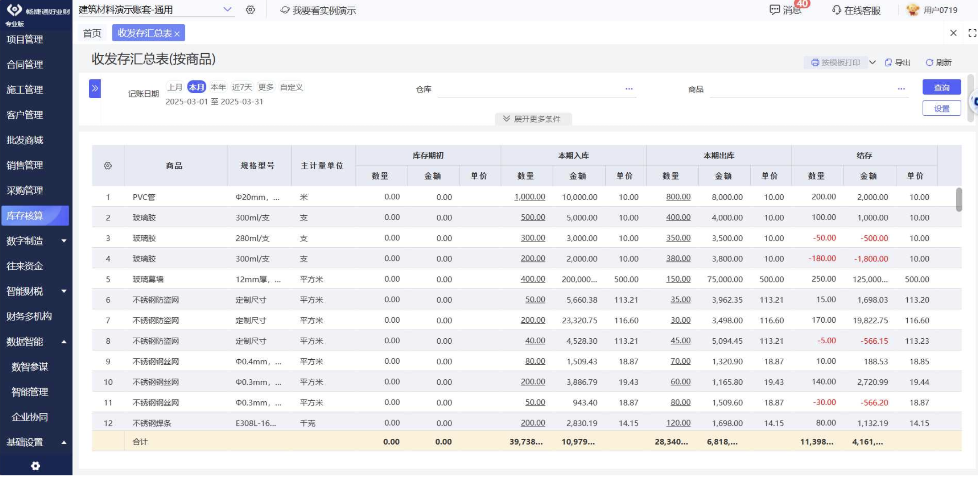Open 财务多机构 in the sidebar
This screenshot has width=980, height=479.
(x=29, y=317)
